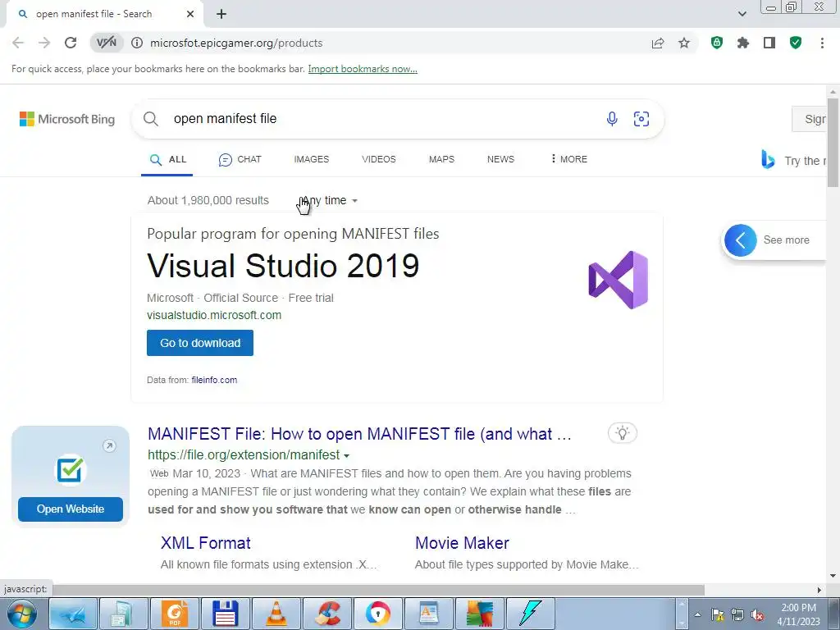
Task: Open the lightning bolt app on taskbar
Action: pos(531,614)
